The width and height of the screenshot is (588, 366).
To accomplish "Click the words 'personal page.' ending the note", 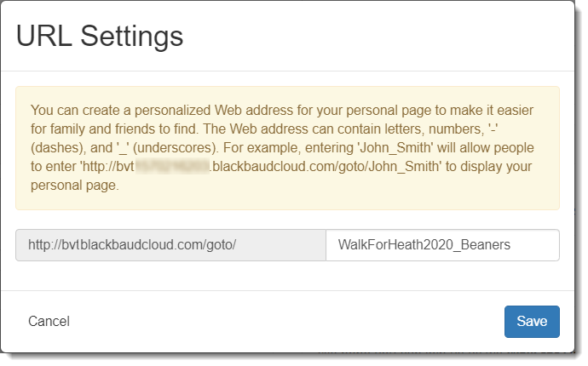I will click(x=75, y=185).
